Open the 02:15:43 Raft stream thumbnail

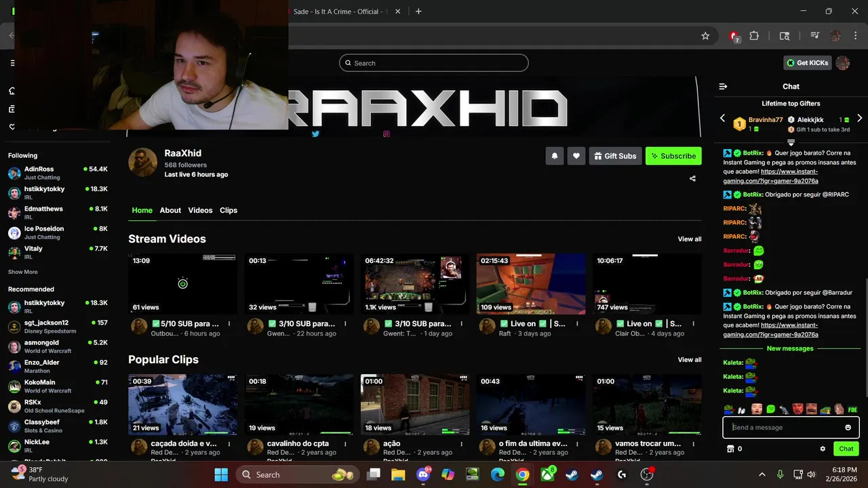[531, 284]
